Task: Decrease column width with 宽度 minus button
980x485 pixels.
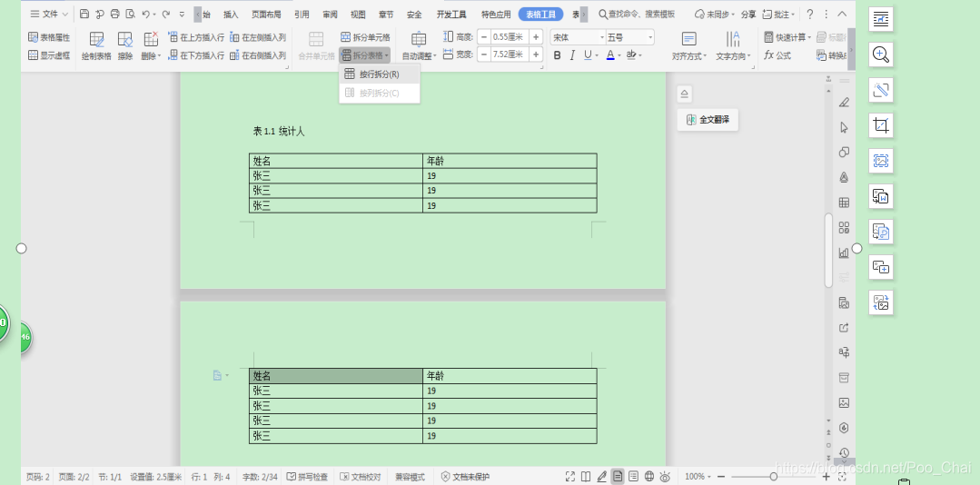Action: pos(484,54)
